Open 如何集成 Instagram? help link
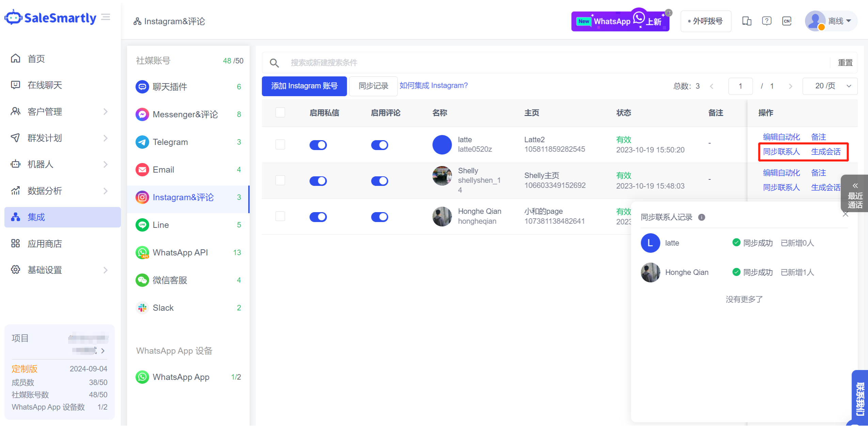 (x=433, y=85)
